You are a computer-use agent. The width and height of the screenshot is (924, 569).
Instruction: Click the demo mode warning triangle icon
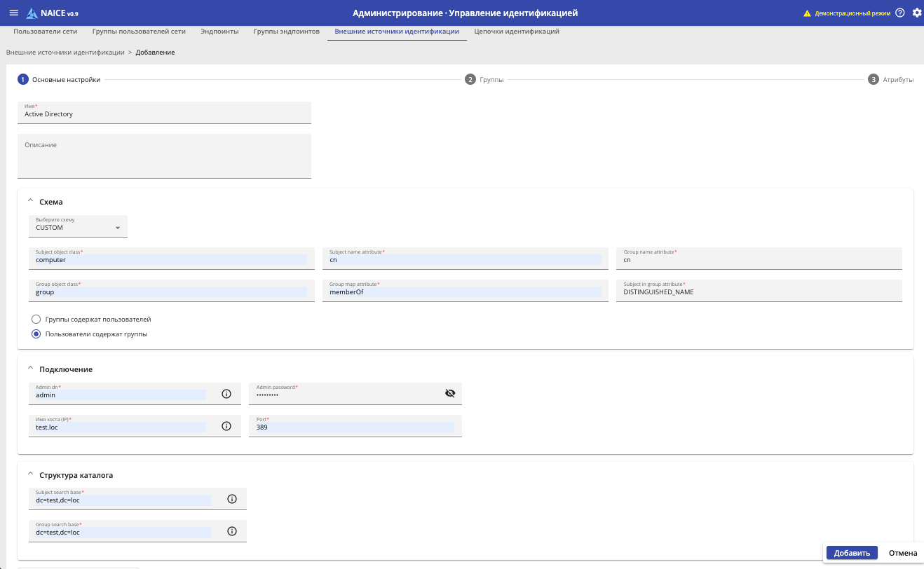pos(807,13)
